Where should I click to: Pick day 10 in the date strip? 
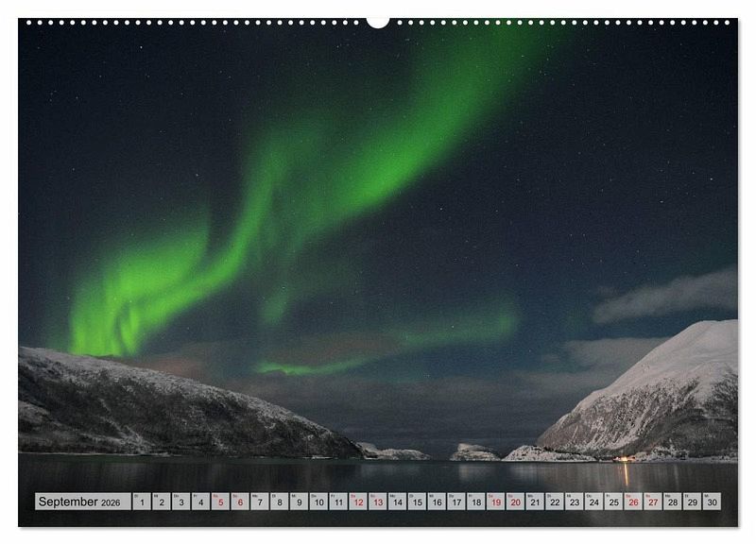(x=318, y=502)
